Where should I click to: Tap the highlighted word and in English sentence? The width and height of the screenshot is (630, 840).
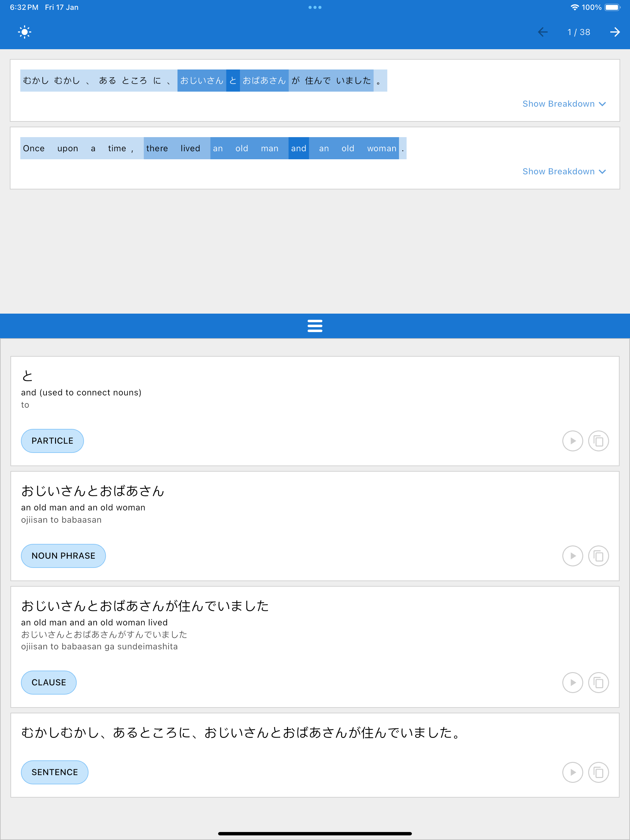(x=299, y=148)
